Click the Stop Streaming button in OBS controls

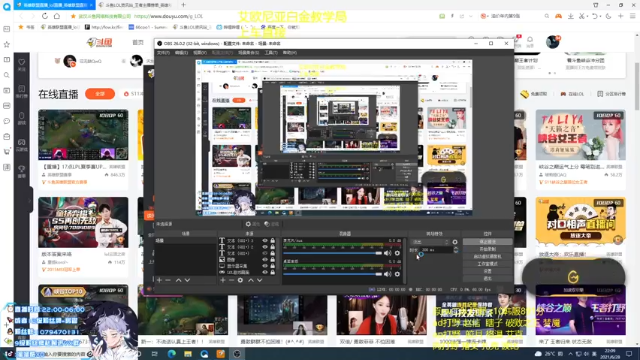pos(488,242)
